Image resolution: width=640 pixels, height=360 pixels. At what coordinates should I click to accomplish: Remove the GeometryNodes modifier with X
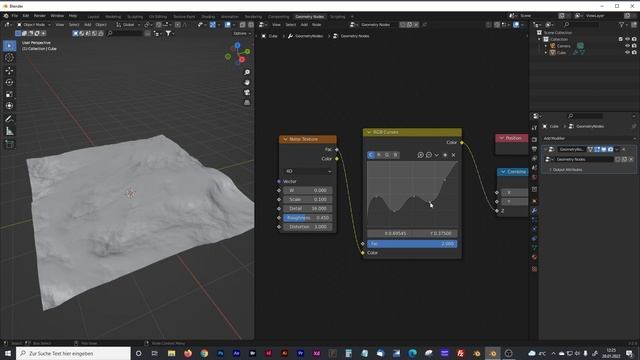pyautogui.click(x=624, y=149)
